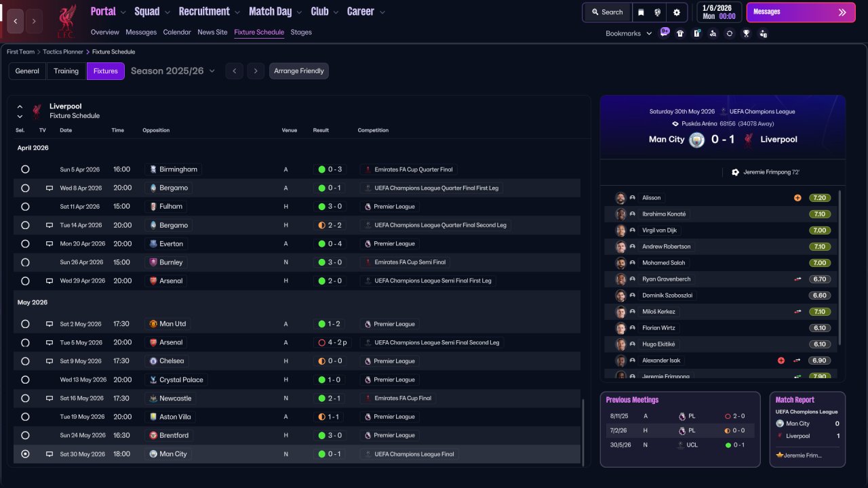Click the tactics board icon in bookmarks bar

[x=696, y=33]
